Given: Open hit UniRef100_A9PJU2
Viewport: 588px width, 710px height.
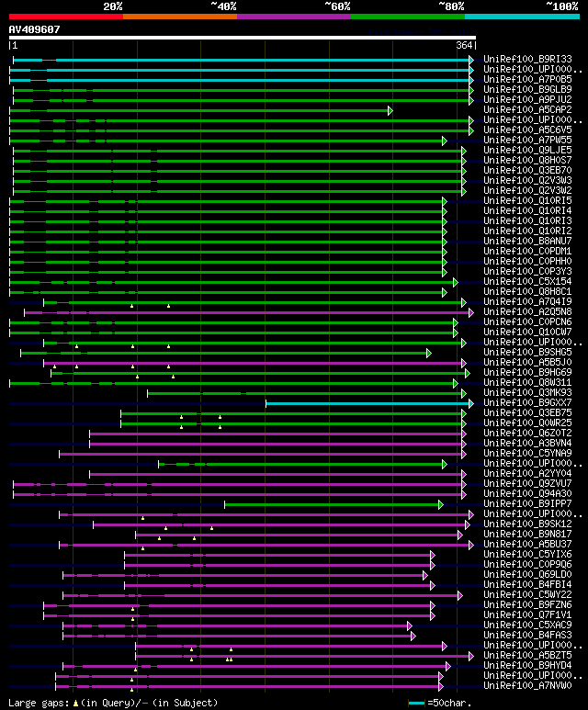Looking at the screenshot, I should pyautogui.click(x=527, y=99).
